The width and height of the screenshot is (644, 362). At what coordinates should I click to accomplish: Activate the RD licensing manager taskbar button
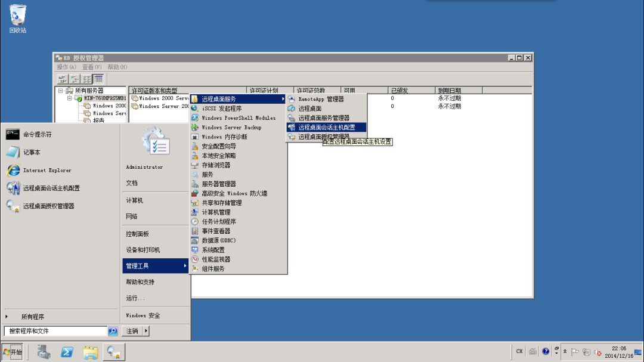pos(114,352)
